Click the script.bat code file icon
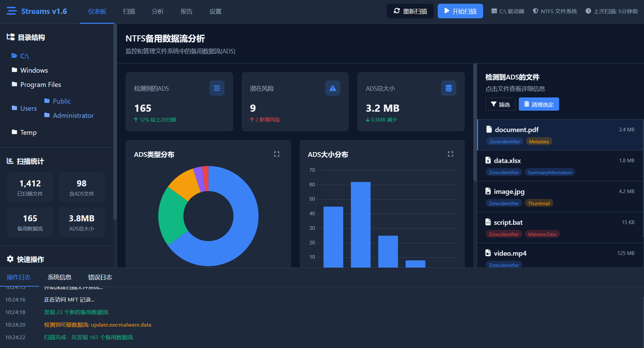 click(x=488, y=222)
